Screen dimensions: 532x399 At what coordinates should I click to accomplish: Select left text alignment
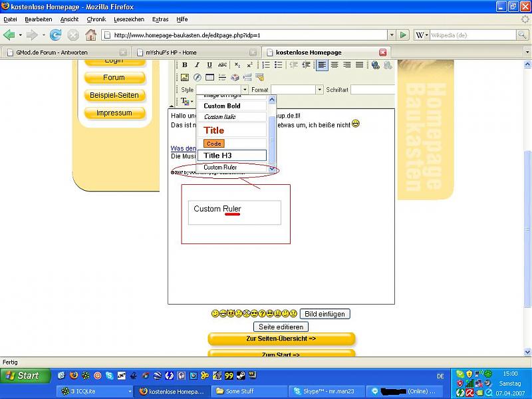coord(322,65)
